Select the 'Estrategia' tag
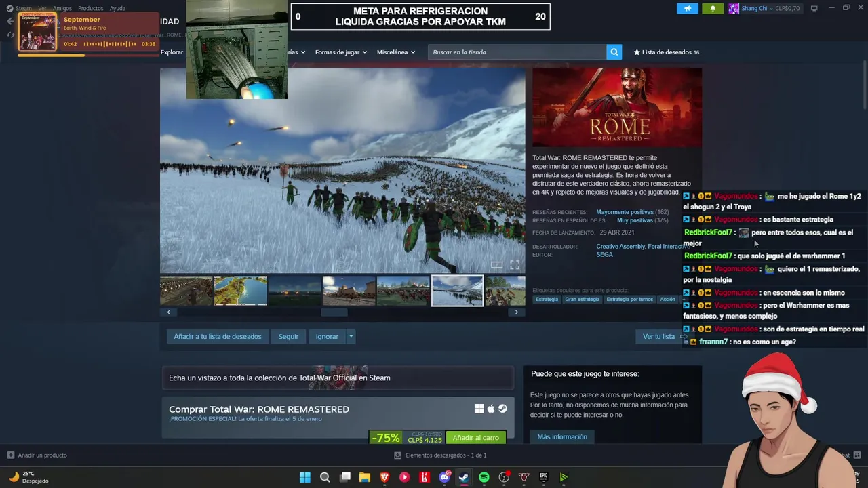This screenshot has height=488, width=868. [x=547, y=299]
